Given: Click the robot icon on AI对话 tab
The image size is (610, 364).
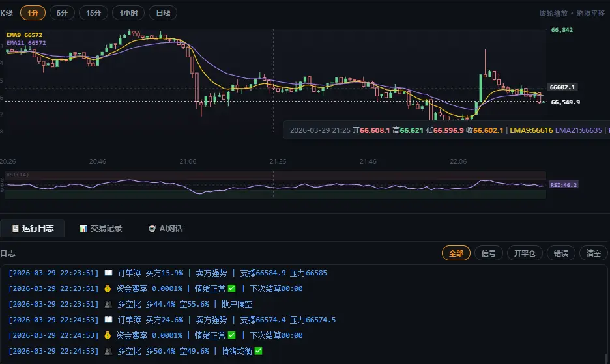Looking at the screenshot, I should click(x=152, y=229).
